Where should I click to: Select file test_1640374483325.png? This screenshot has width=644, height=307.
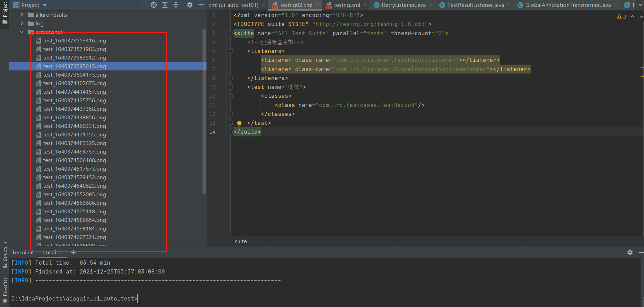(x=74, y=143)
